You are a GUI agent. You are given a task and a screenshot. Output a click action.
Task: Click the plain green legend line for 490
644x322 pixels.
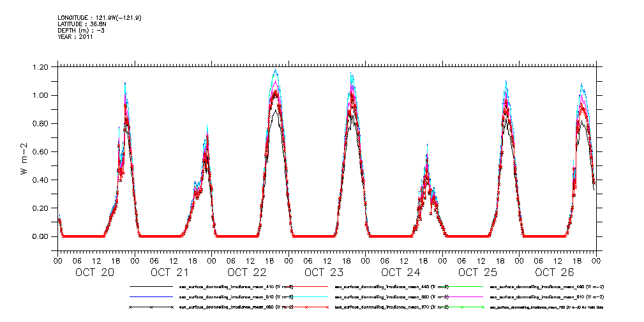point(462,286)
